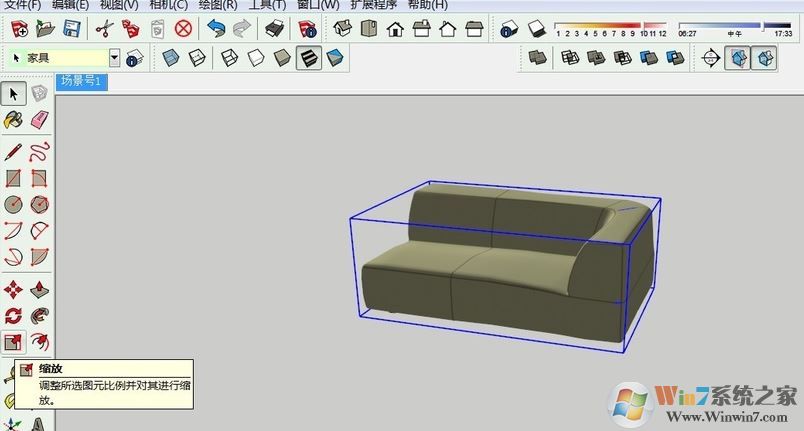
Task: Activate the Paint Bucket tool
Action: (x=13, y=120)
